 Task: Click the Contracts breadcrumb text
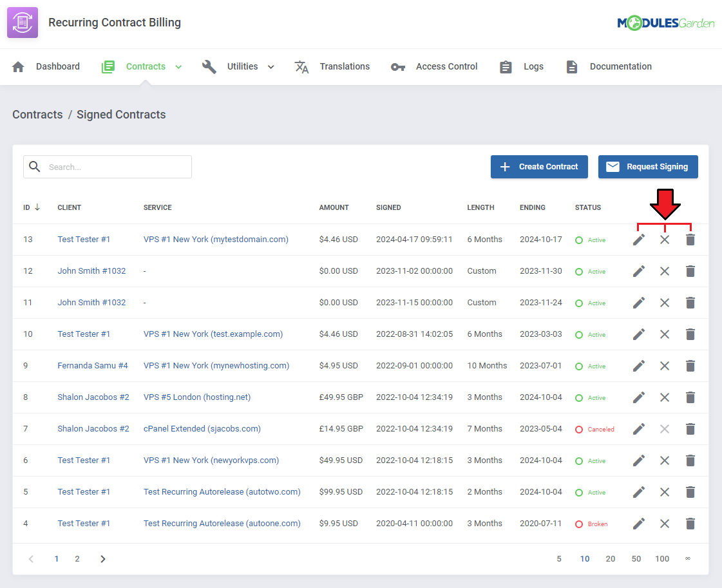(x=37, y=115)
